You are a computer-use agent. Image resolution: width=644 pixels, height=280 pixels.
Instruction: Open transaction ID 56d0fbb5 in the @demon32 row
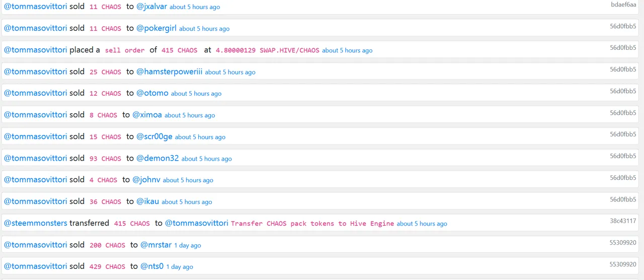click(623, 156)
